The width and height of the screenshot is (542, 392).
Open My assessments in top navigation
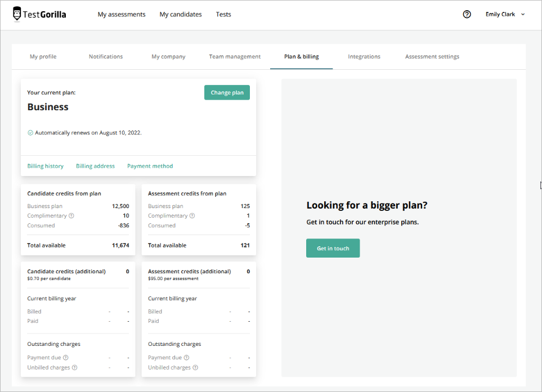coord(122,14)
